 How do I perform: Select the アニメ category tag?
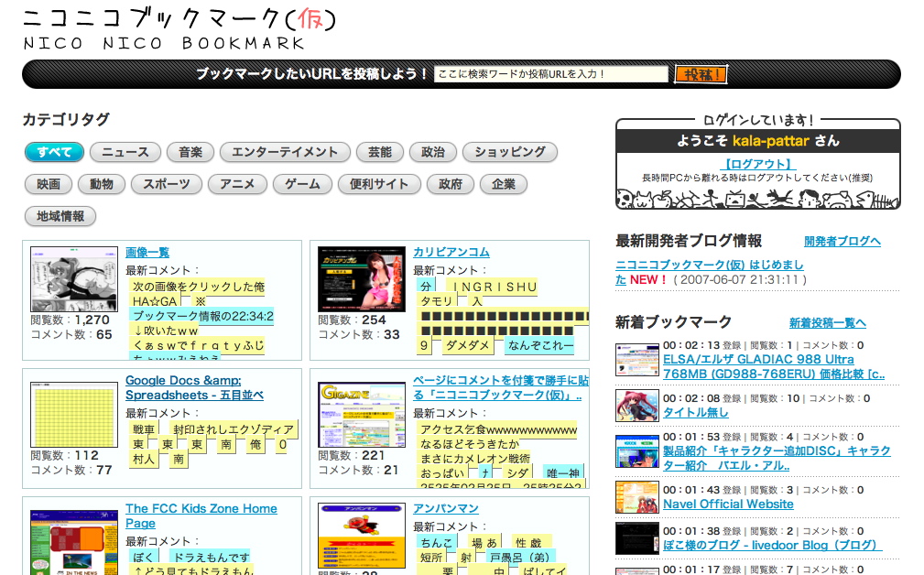tap(237, 184)
